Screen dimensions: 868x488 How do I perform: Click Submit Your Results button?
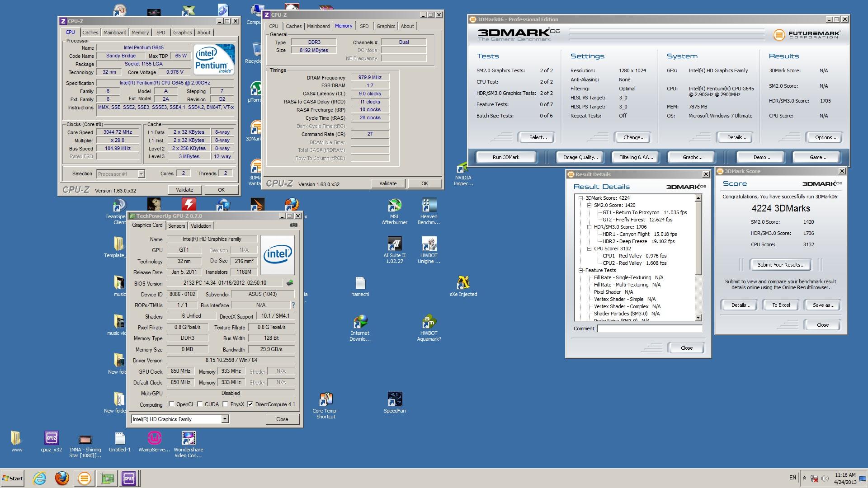pos(781,265)
